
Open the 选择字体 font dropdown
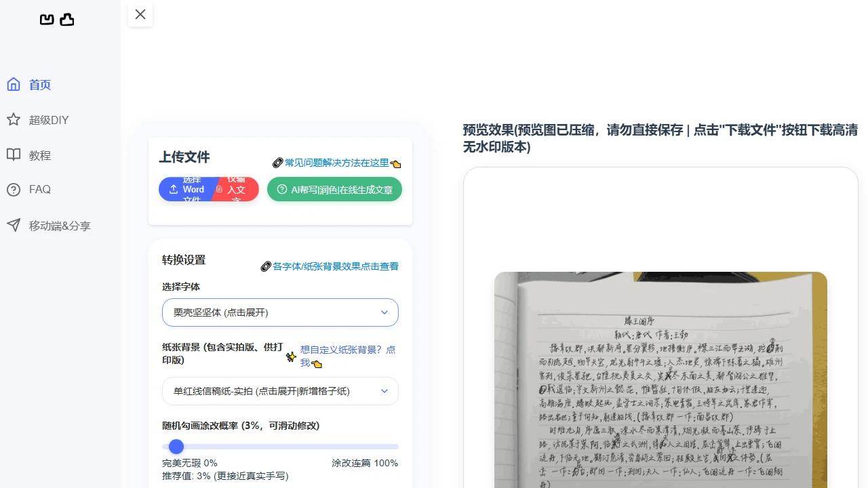[x=280, y=312]
